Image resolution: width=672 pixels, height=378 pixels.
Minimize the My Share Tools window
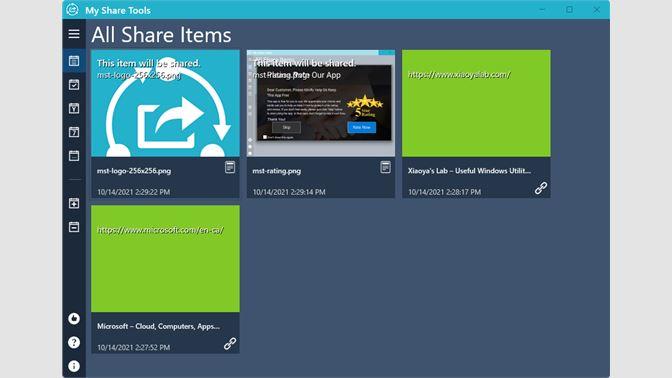click(542, 9)
